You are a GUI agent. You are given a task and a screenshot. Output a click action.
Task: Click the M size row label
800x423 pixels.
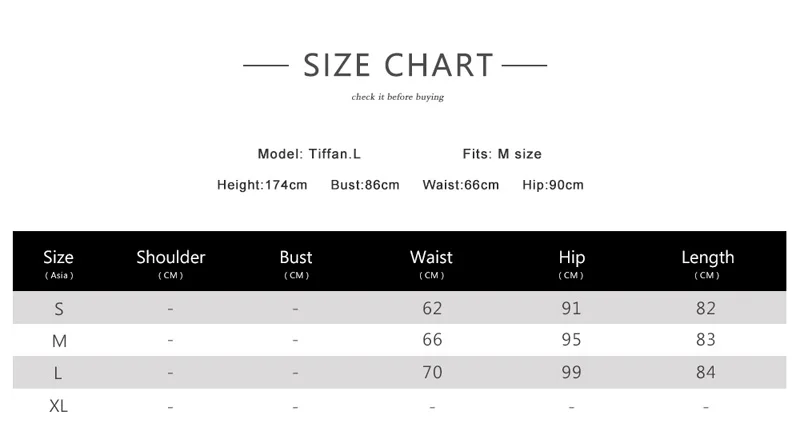[x=59, y=341]
